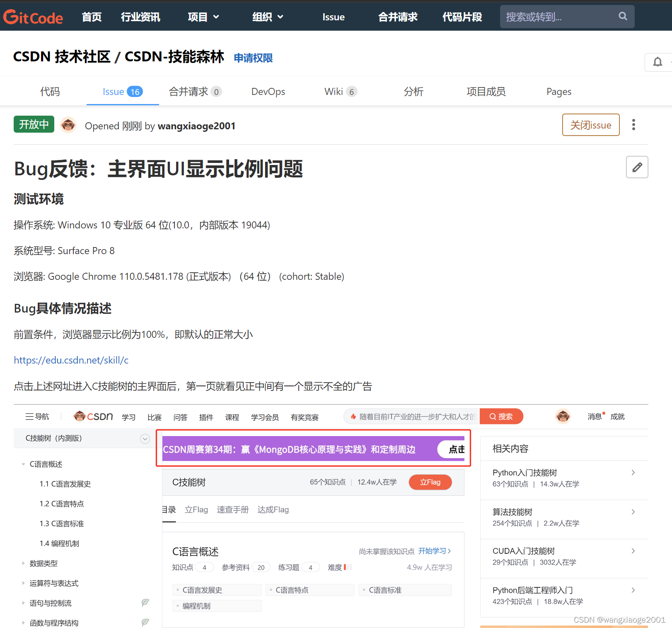Click the 有奖竞赛 menu item

pyautogui.click(x=305, y=417)
